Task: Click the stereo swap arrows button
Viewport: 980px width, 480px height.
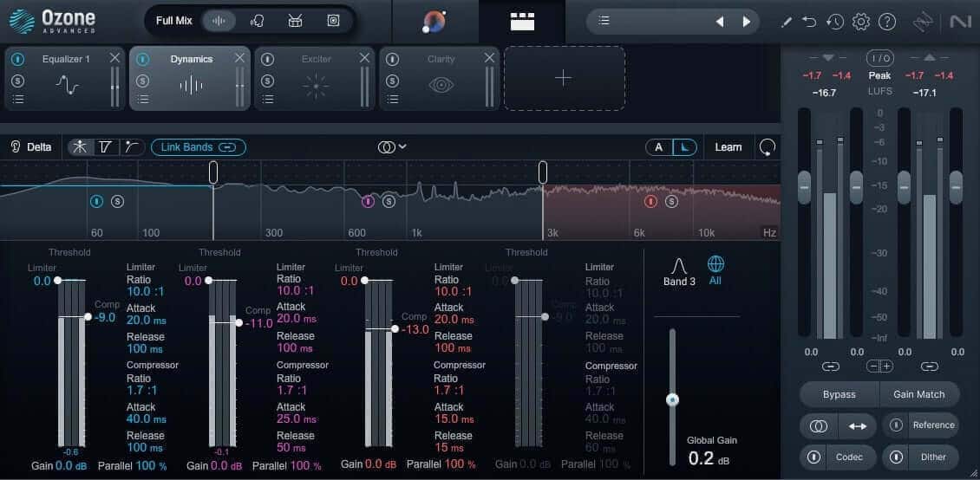Action: point(858,425)
